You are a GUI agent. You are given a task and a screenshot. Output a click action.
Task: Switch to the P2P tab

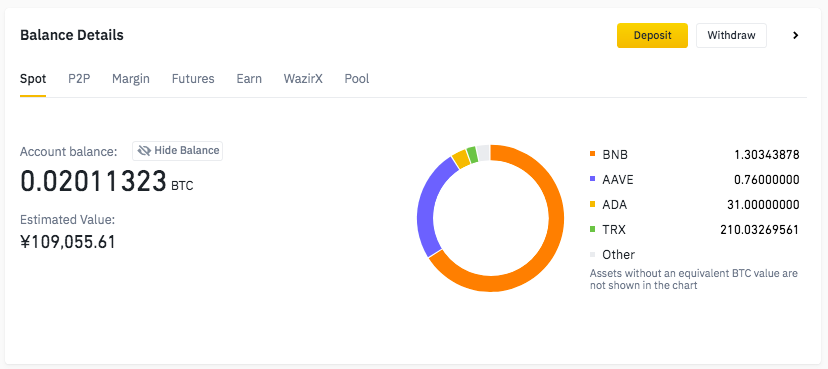(x=79, y=79)
